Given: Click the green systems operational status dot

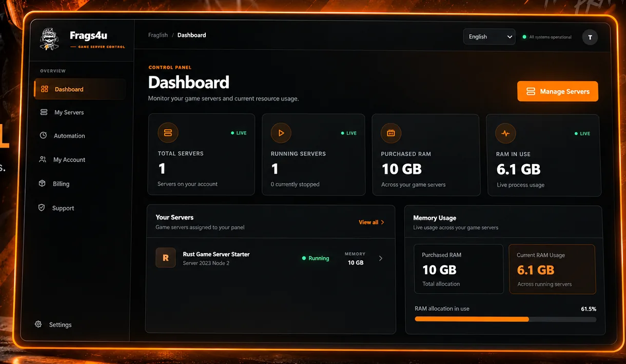Looking at the screenshot, I should [524, 37].
